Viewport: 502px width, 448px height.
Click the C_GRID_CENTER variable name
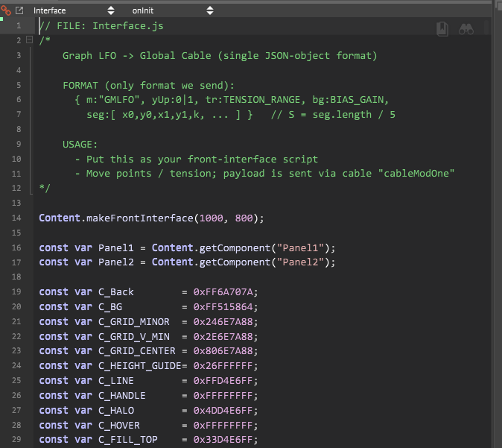(x=137, y=351)
